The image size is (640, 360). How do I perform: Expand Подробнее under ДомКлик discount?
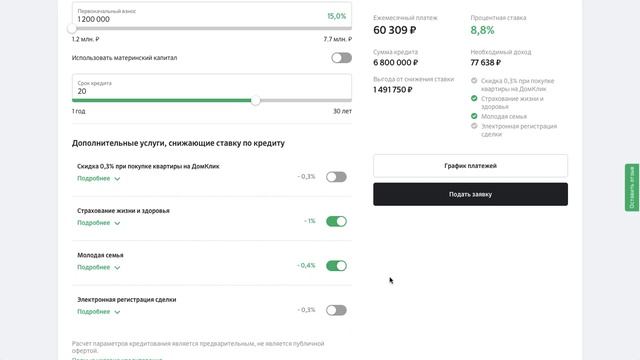tap(98, 178)
